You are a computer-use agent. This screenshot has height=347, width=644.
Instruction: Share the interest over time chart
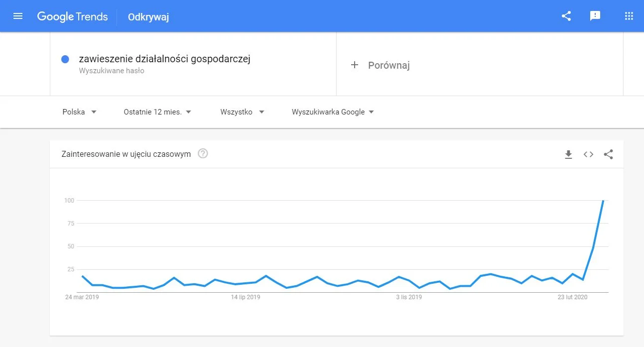pyautogui.click(x=608, y=154)
